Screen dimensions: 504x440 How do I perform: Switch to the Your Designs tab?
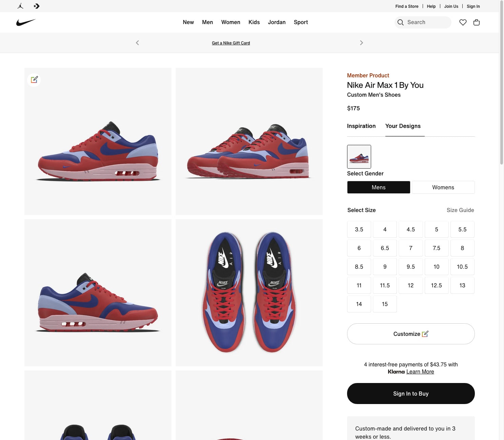tap(403, 126)
